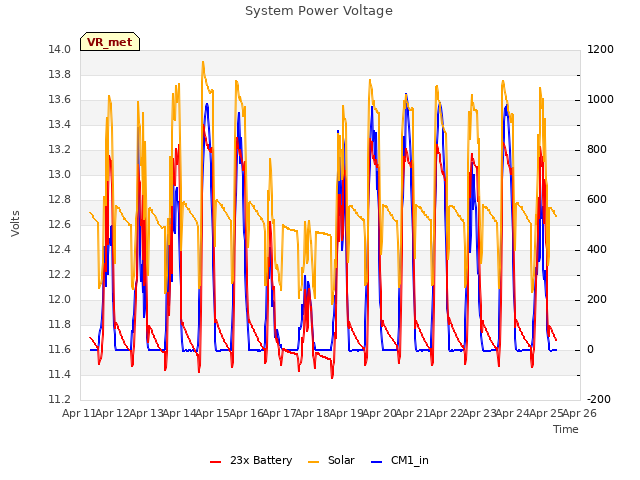Toggle the CM1_in legend entry
The image size is (640, 480).
[x=400, y=460]
